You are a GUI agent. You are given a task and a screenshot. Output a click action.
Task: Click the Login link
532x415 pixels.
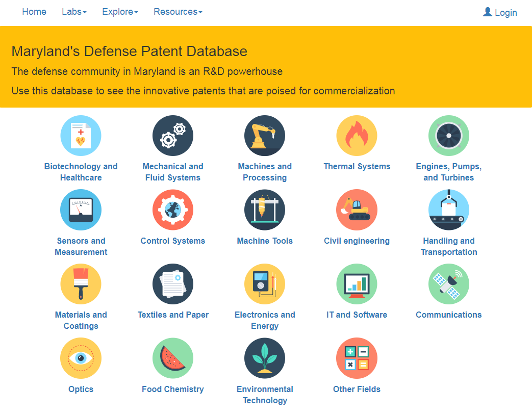pos(500,13)
